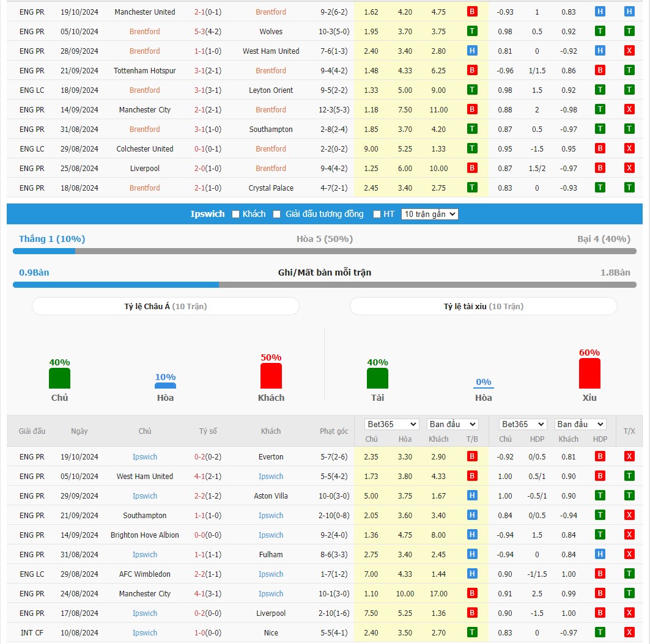Click red B result badge in Everton row
Image resolution: width=650 pixels, height=644 pixels.
471,456
